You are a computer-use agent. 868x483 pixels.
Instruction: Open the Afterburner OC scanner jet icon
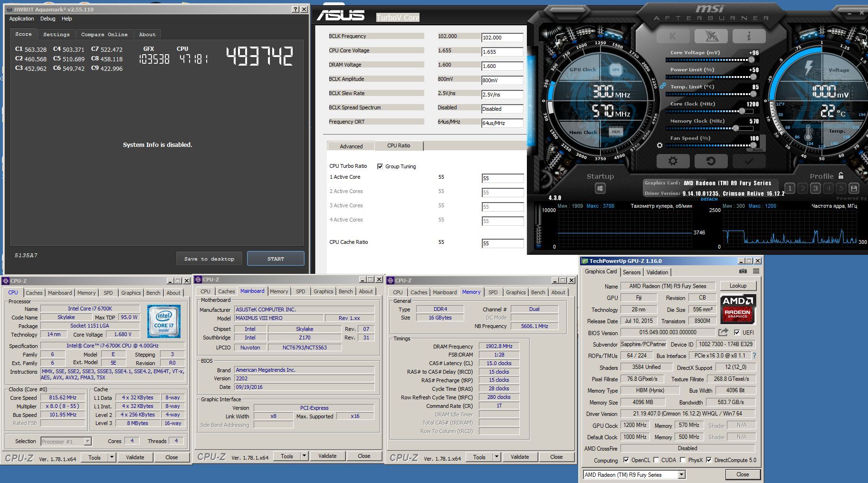[711, 36]
